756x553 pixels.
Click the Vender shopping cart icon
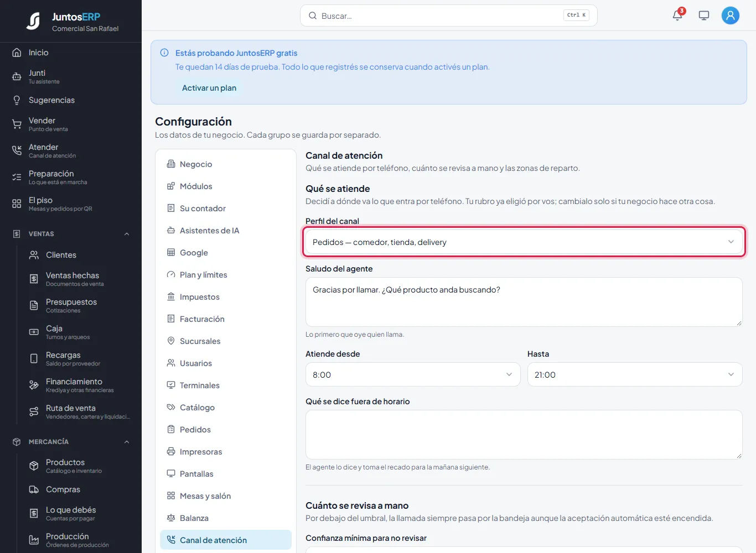[x=17, y=124]
